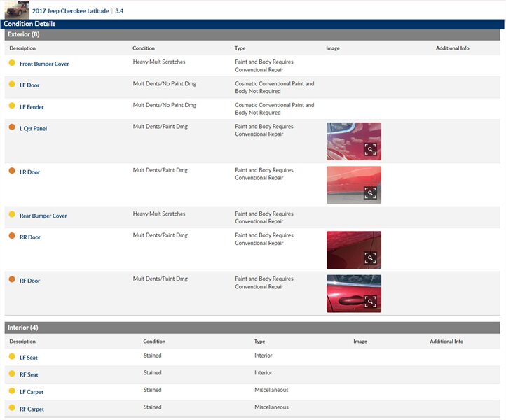Open the LF Fender damage item
Screen dimensions: 506x420
pos(32,107)
